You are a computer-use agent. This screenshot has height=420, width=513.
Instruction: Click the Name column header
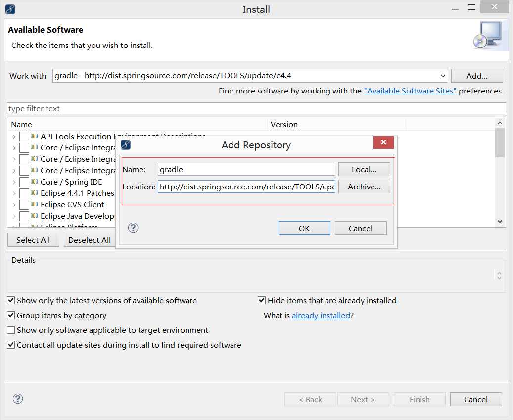pos(137,124)
